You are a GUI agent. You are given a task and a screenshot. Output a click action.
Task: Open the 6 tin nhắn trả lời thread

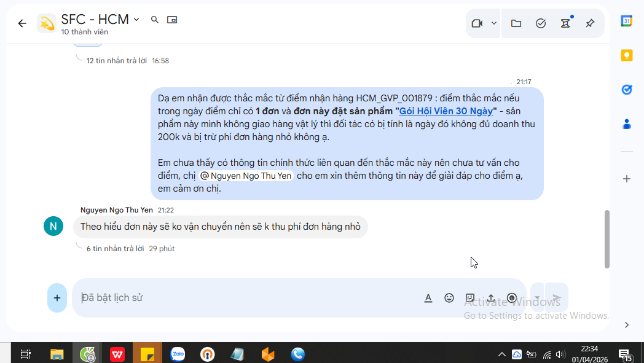(115, 249)
